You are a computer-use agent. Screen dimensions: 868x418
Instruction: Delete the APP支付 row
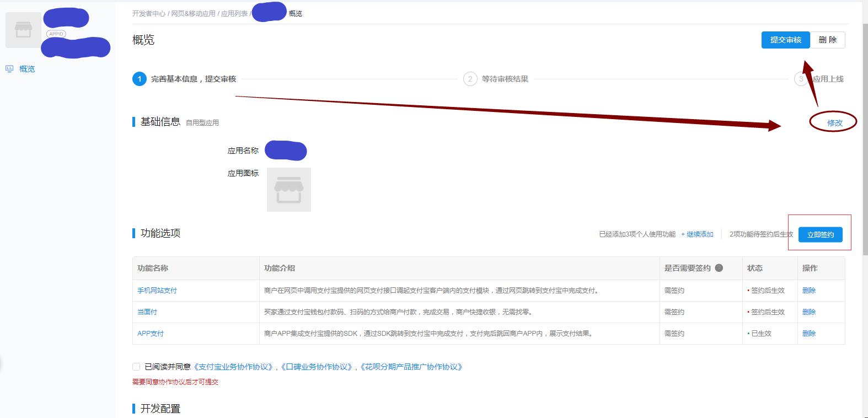click(809, 334)
